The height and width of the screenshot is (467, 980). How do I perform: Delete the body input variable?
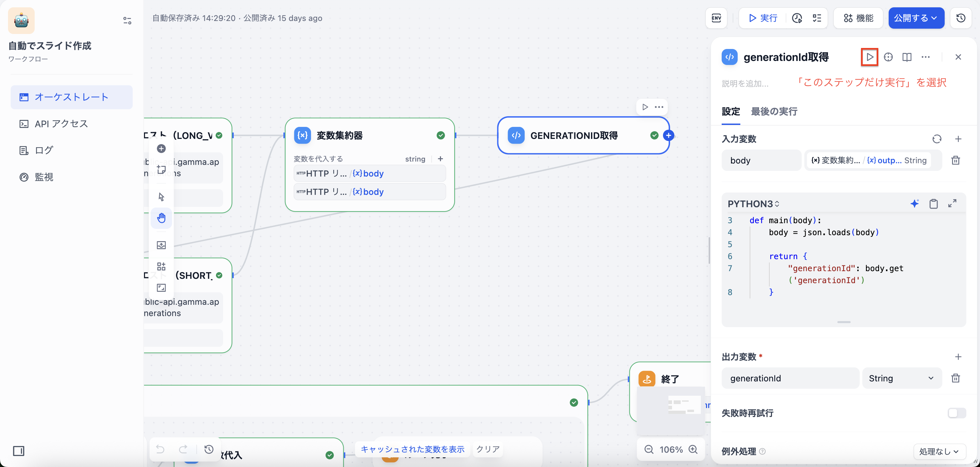tap(955, 160)
